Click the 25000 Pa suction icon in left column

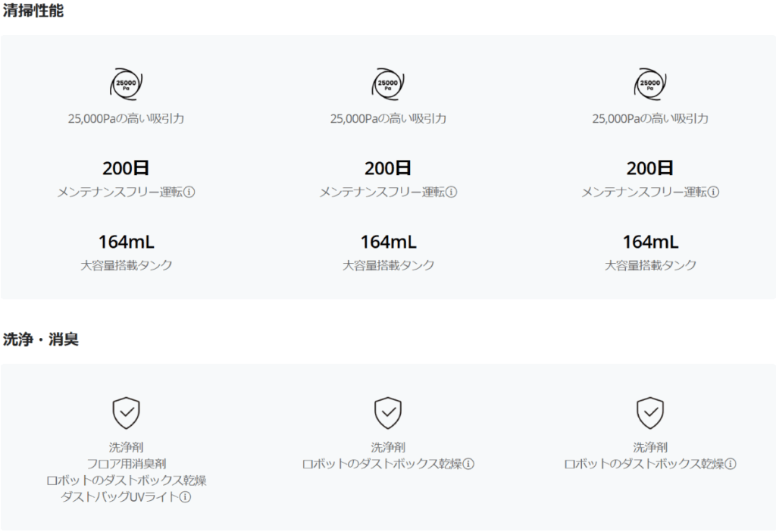point(126,83)
